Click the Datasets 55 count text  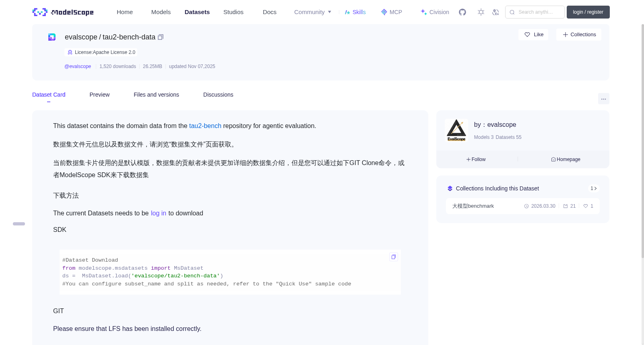(x=508, y=137)
